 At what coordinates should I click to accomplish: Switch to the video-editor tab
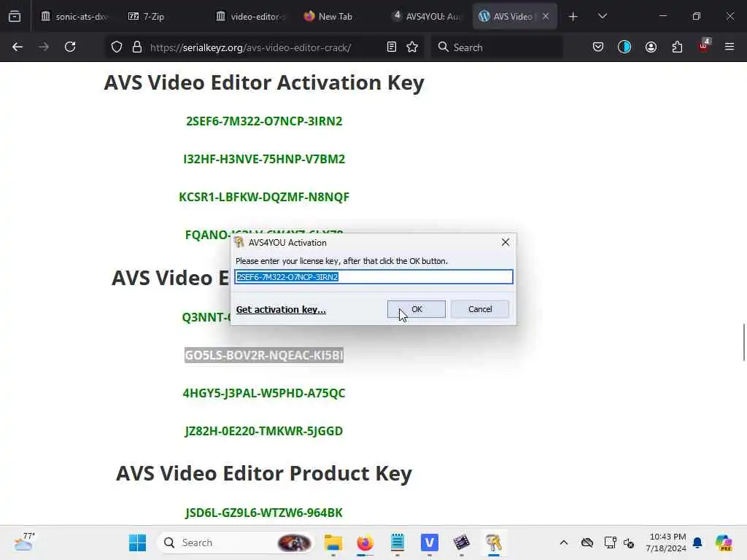tap(251, 17)
